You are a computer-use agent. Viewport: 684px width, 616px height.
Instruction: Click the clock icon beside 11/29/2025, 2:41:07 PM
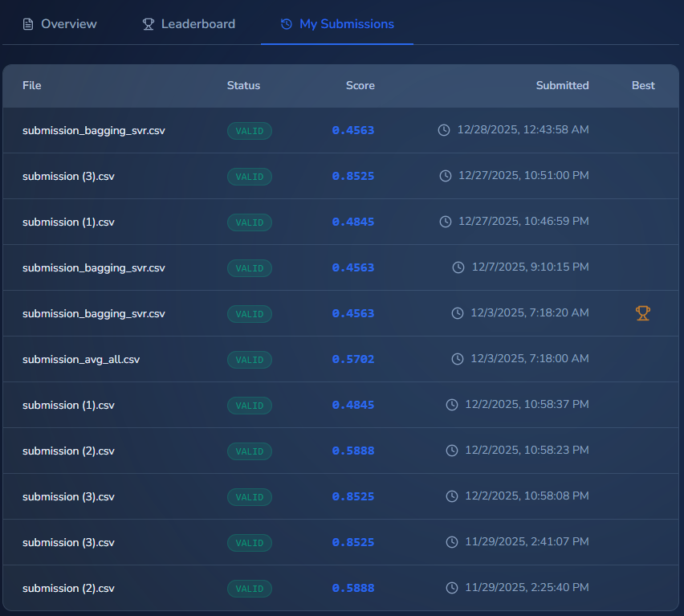(452, 542)
